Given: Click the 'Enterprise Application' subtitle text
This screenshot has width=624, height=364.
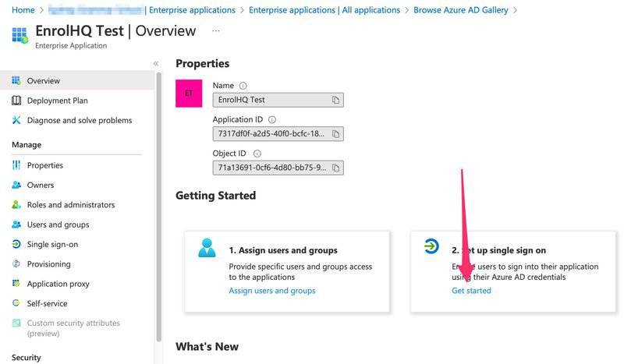Looking at the screenshot, I should coord(71,46).
